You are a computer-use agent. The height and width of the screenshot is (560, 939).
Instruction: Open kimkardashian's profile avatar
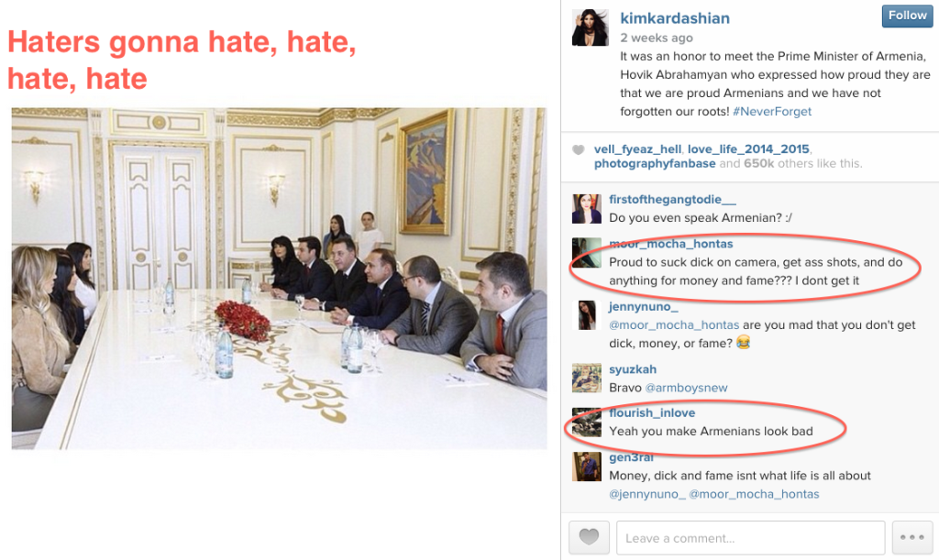coord(590,27)
